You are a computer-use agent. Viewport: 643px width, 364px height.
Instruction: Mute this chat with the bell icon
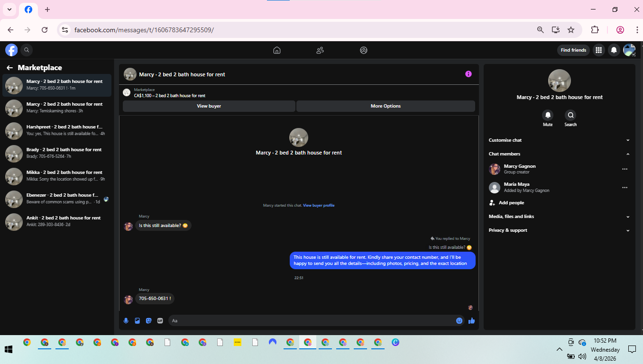(548, 115)
